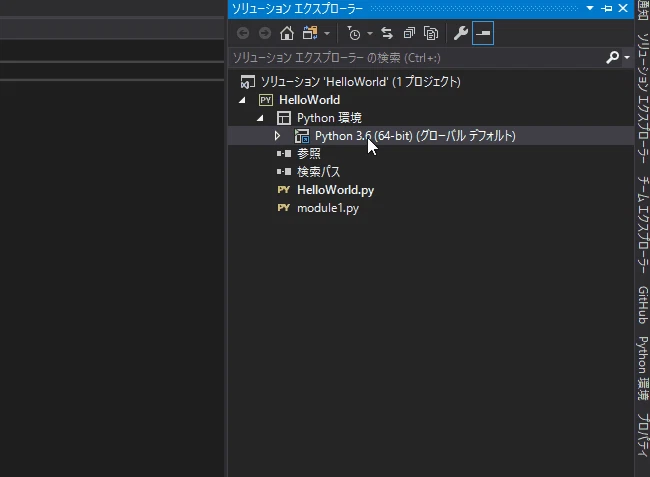The width and height of the screenshot is (650, 477).
Task: Open the views switcher dropdown arrow
Action: (327, 33)
